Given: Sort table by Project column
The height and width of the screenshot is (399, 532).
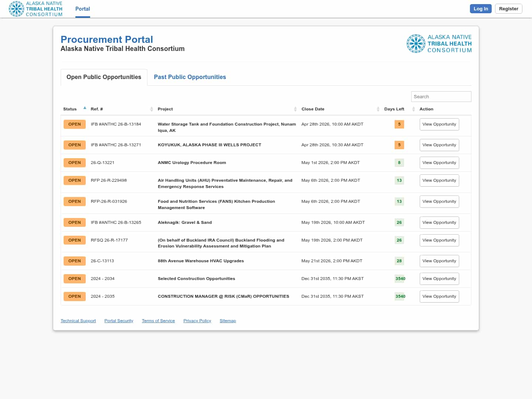Looking at the screenshot, I should [x=227, y=109].
